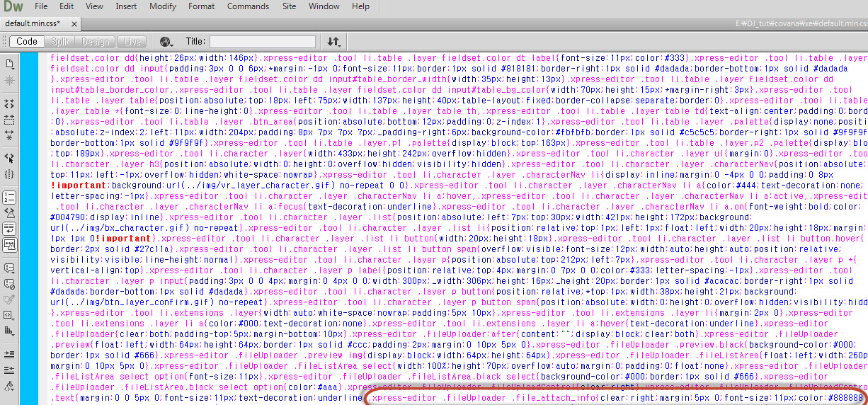868x405 pixels.
Task: Open the Modify menu
Action: coord(163,6)
